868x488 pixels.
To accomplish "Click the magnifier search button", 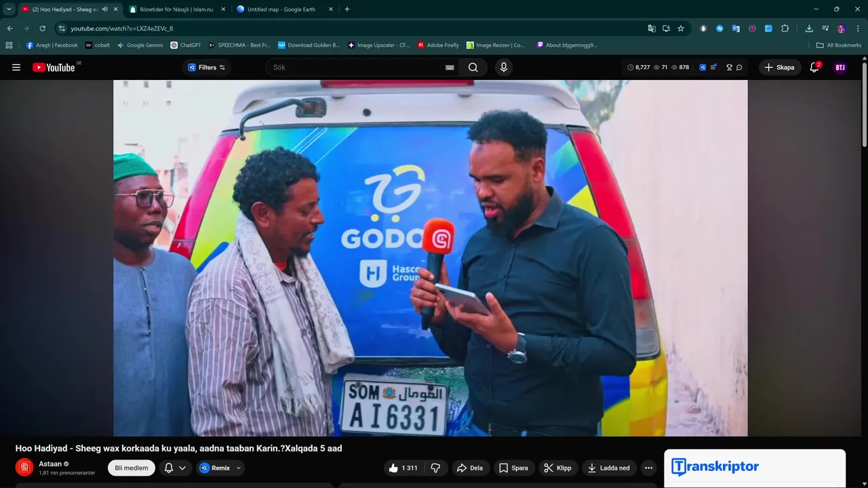I will tap(473, 67).
